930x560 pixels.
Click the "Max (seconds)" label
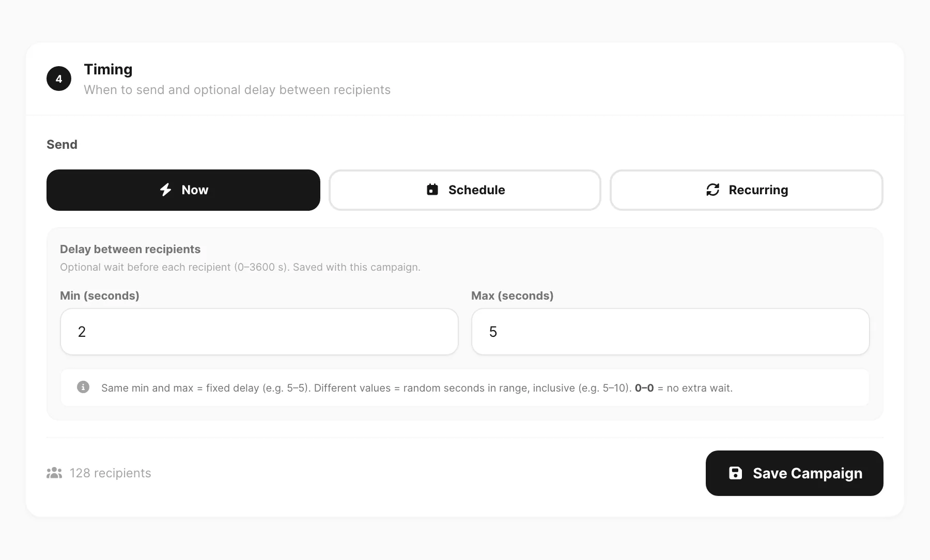click(x=512, y=295)
